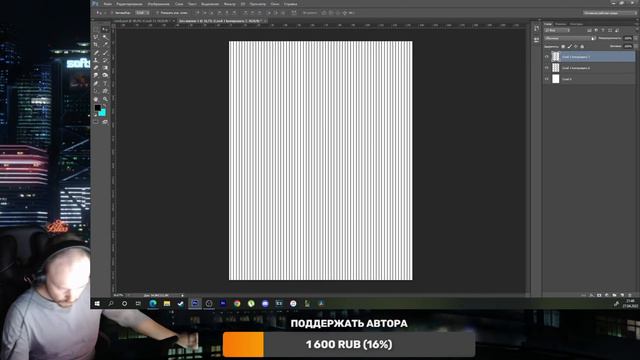Open status bar info arrow menu
The width and height of the screenshot is (640, 360).
[182, 295]
